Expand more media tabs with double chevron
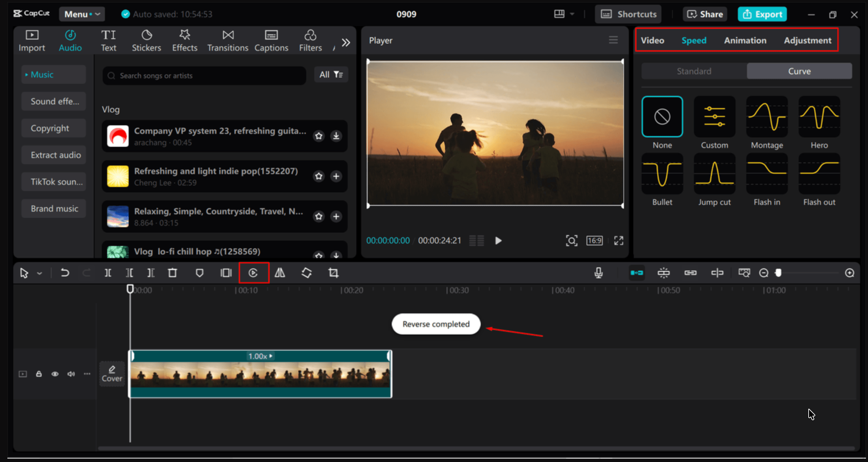Image resolution: width=868 pixels, height=462 pixels. tap(346, 43)
